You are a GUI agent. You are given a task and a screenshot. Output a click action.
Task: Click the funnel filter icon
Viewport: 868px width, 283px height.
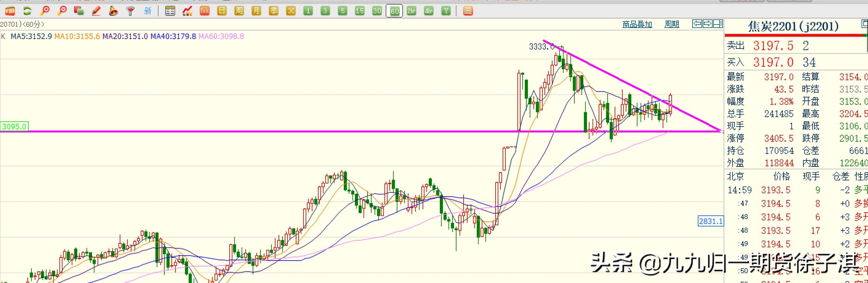point(131,11)
